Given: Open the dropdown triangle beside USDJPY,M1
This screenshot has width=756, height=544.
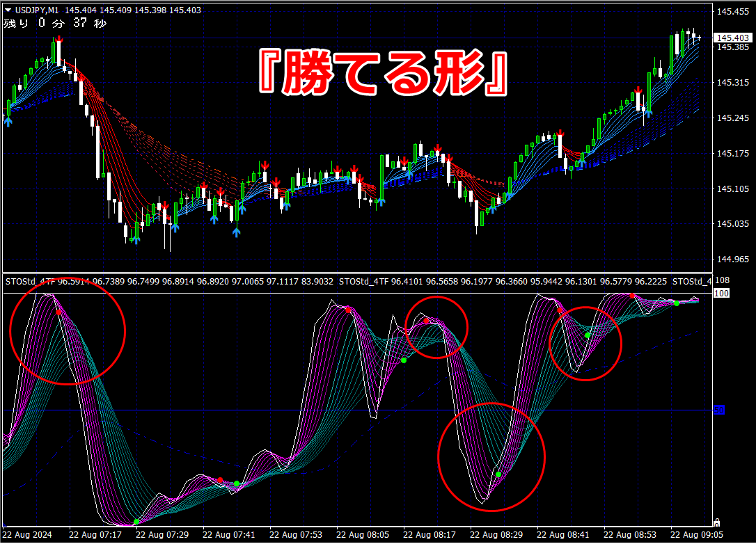Looking at the screenshot, I should tap(8, 10).
